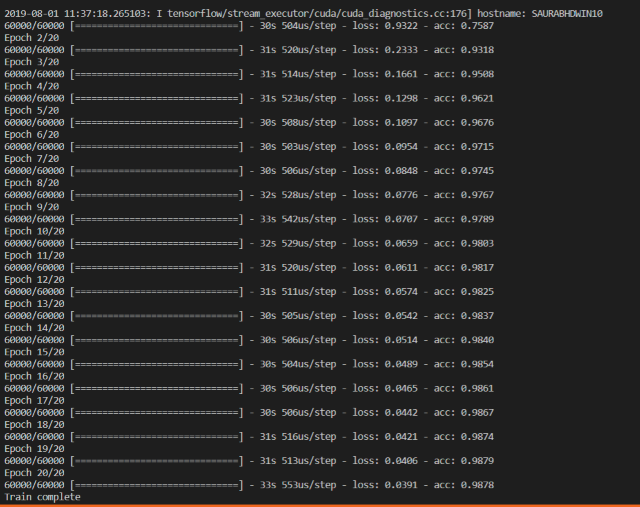This screenshot has height=507, width=640.
Task: Click the acc value 0.9745
Action: pyautogui.click(x=477, y=171)
